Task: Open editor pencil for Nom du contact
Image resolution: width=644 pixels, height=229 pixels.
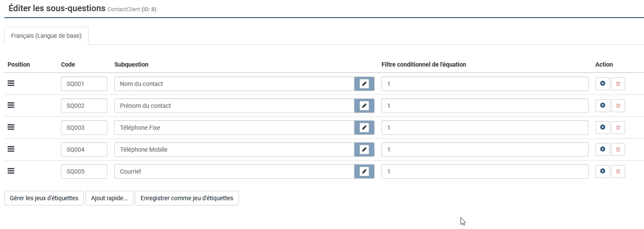Action: click(364, 84)
